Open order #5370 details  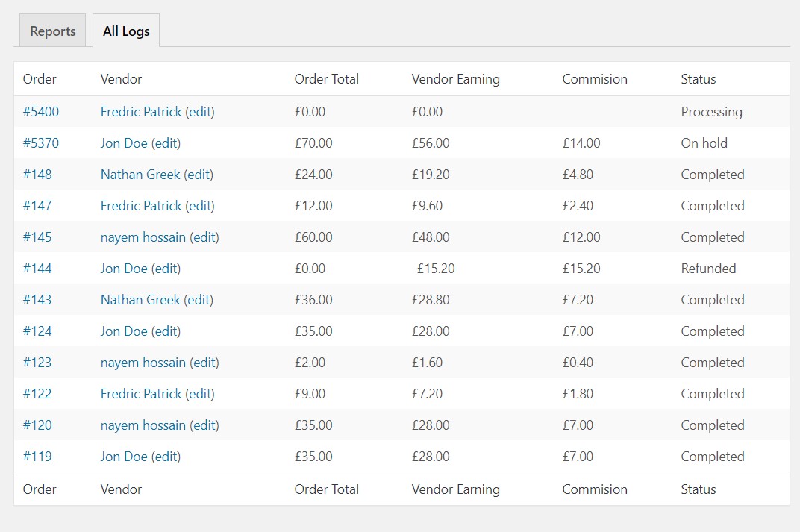pos(41,143)
